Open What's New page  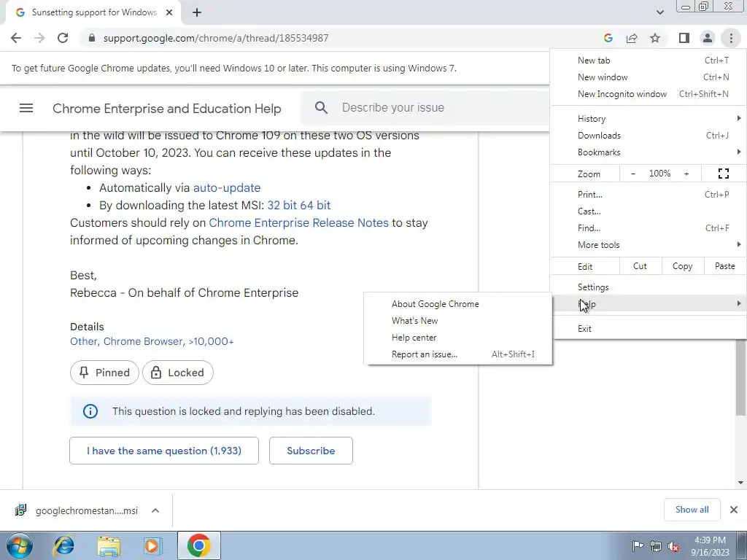pyautogui.click(x=458, y=321)
